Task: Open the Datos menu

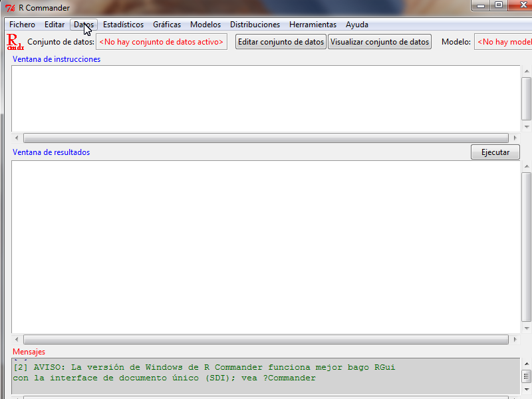Action: (x=84, y=25)
